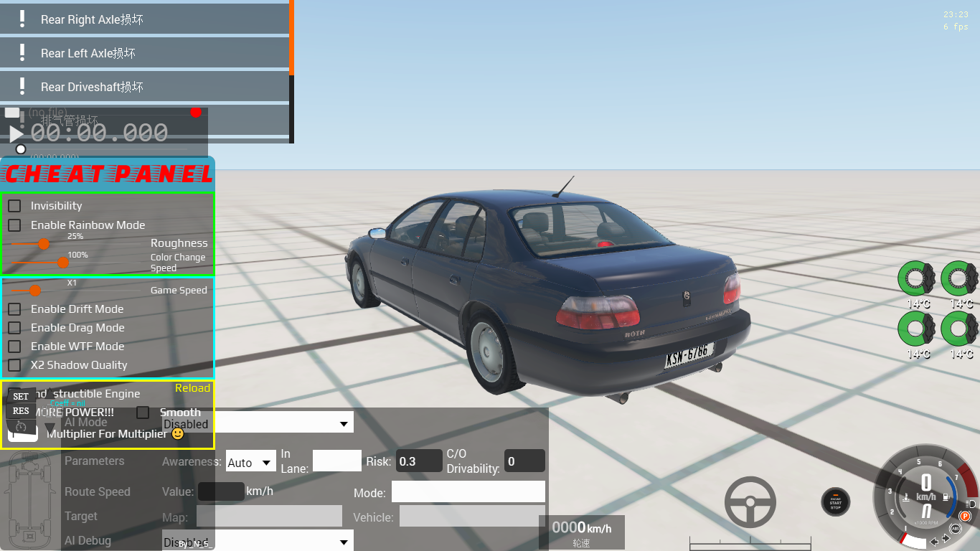Click the Route Speed Value field

point(221,491)
